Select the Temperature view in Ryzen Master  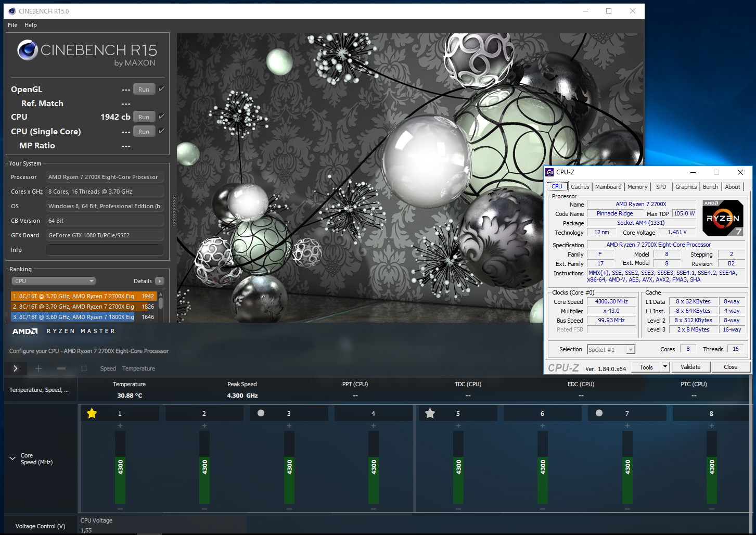point(138,368)
